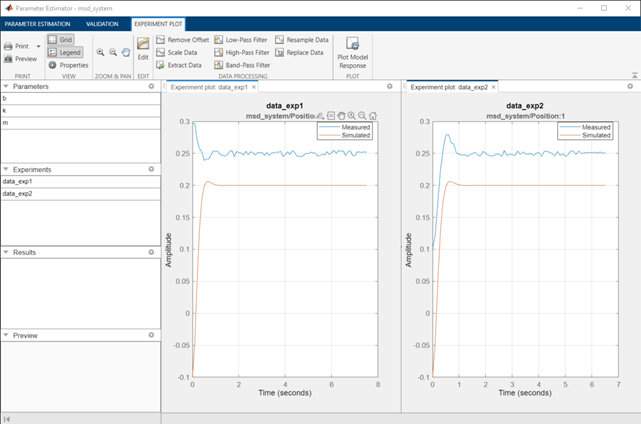Switch to the Parameter Estimation tab
The image size is (641, 424).
coord(39,22)
